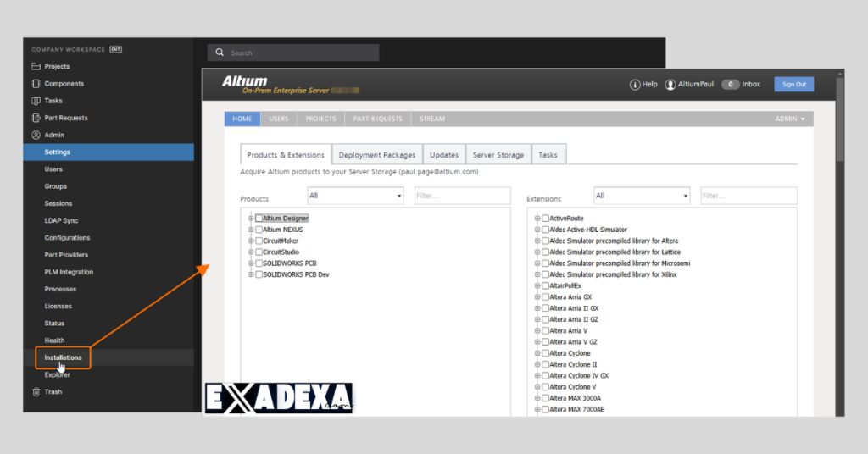Select the Server Storage tab
Viewport: 868px width, 454px height.
[x=498, y=155]
